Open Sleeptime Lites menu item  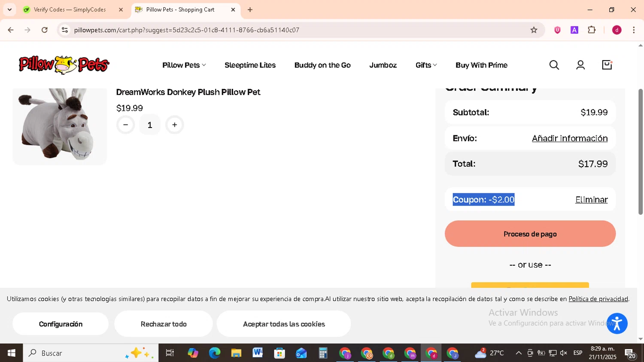click(250, 65)
